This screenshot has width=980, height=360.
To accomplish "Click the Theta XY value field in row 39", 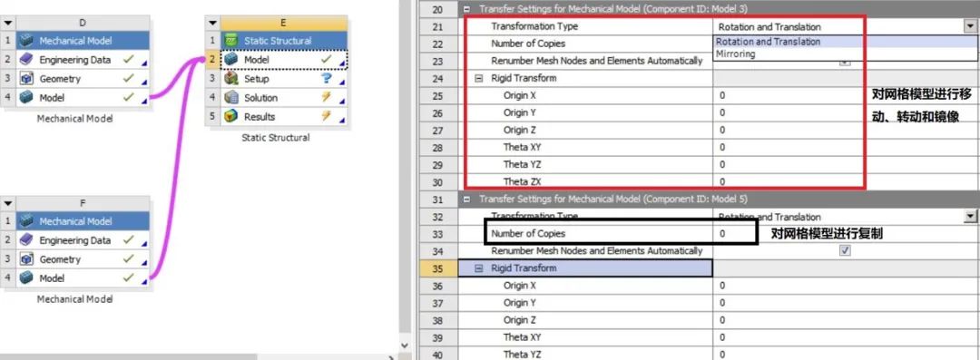I will click(846, 337).
